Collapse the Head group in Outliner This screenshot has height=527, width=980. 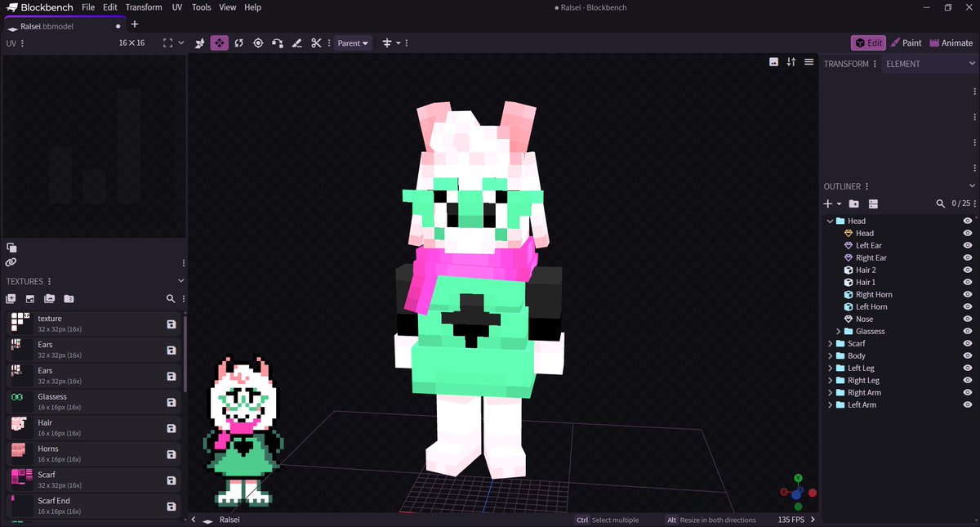pyautogui.click(x=830, y=221)
